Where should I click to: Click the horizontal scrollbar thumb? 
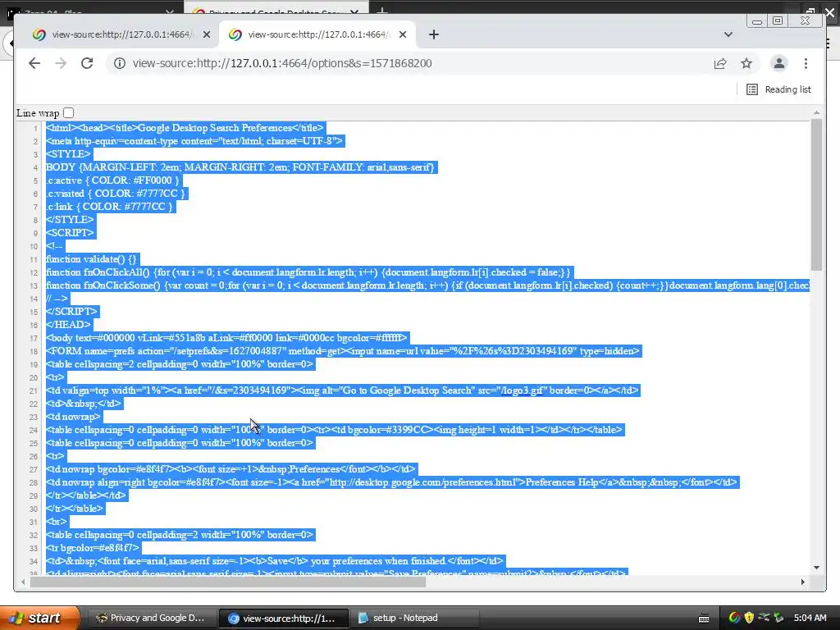228,582
